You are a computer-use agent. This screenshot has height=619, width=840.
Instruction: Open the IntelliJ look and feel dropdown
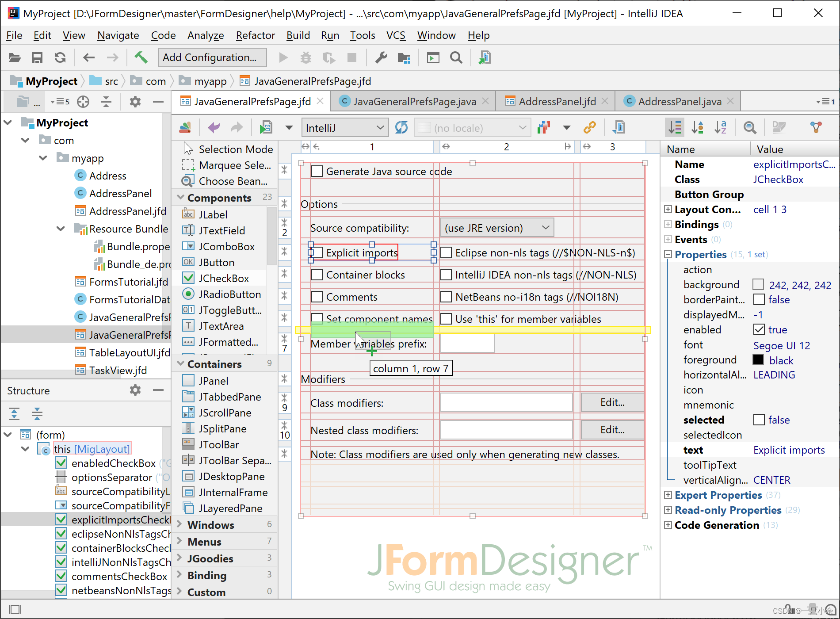345,128
